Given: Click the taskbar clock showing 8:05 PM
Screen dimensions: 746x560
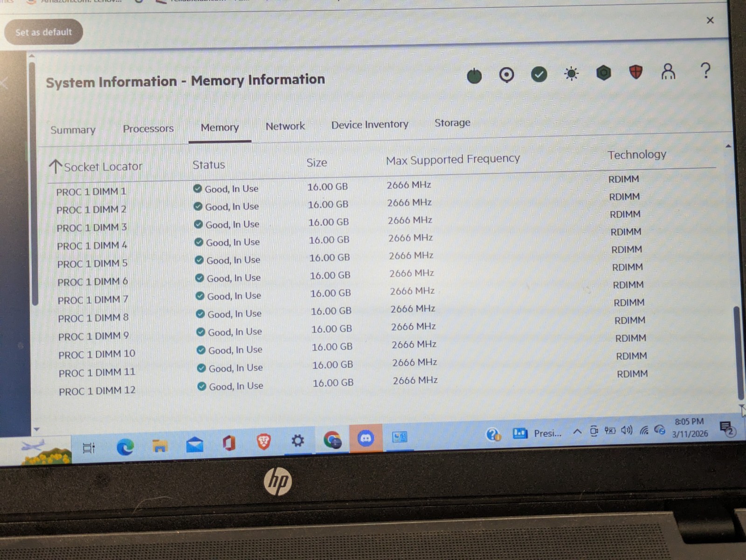Looking at the screenshot, I should pyautogui.click(x=690, y=428).
